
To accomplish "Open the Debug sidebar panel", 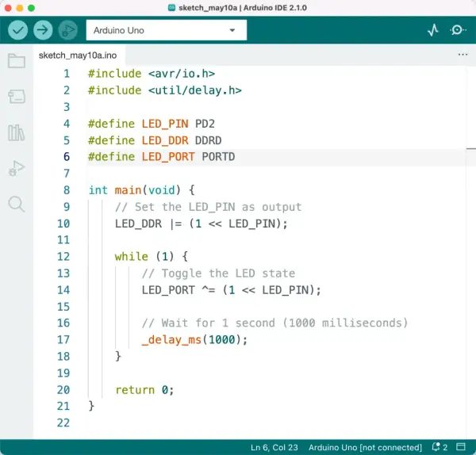I will pos(17,168).
